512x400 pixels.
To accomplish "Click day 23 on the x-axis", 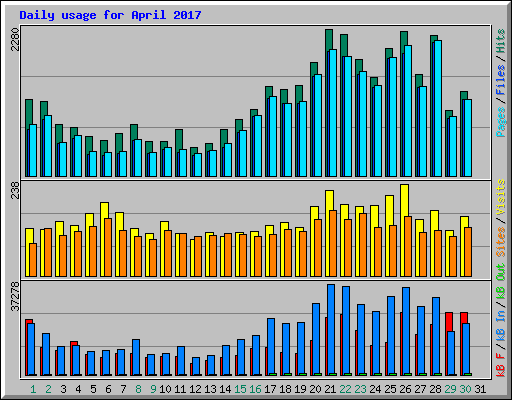I will click(x=360, y=389).
